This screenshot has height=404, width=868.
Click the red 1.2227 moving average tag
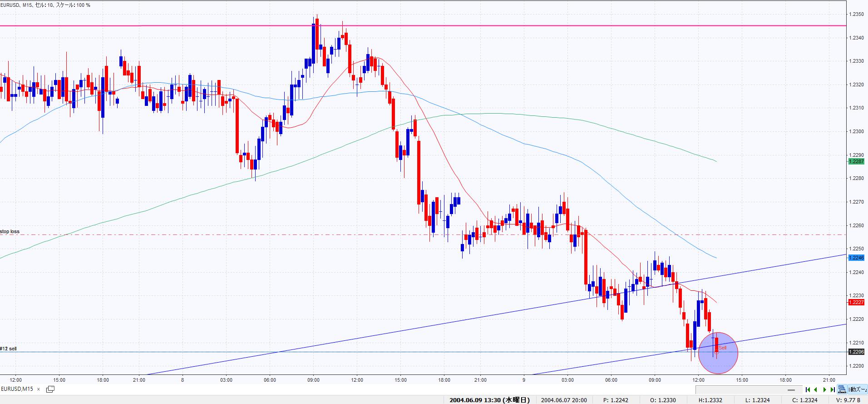click(x=856, y=302)
